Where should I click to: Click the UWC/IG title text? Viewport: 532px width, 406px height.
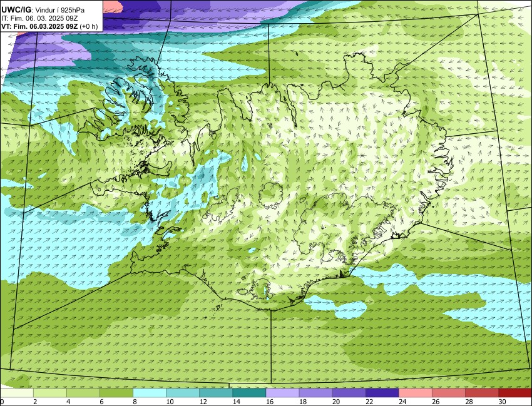coord(17,10)
